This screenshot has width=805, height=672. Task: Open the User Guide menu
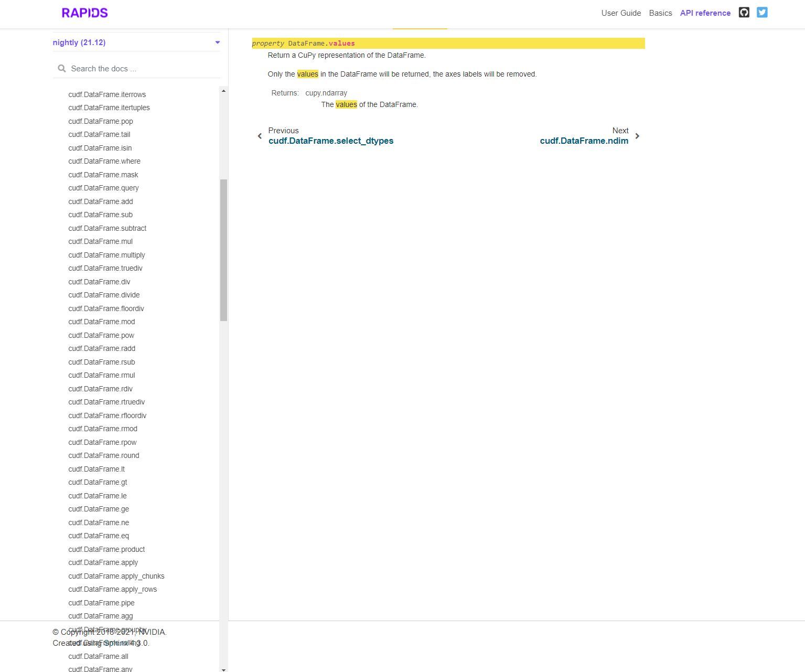coord(621,13)
